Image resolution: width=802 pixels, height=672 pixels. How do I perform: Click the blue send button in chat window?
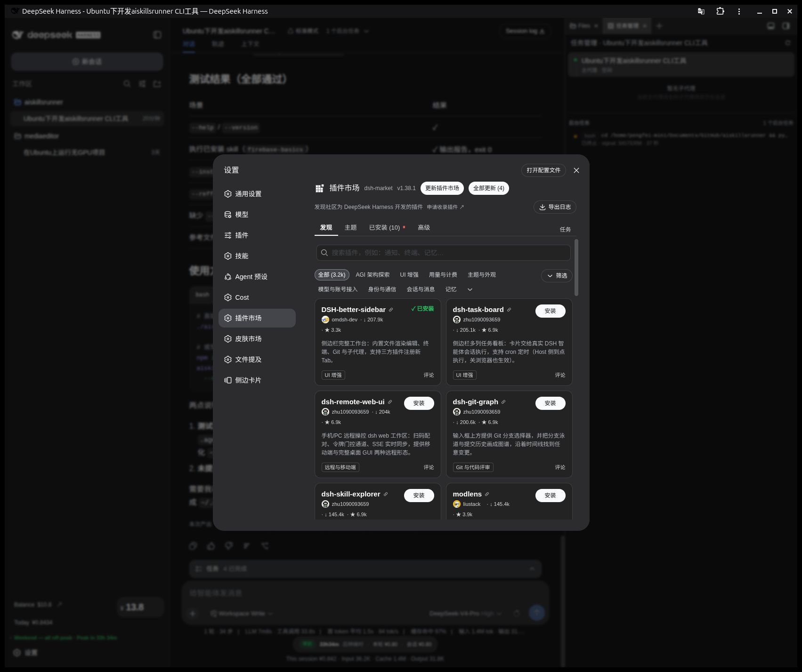click(x=537, y=613)
